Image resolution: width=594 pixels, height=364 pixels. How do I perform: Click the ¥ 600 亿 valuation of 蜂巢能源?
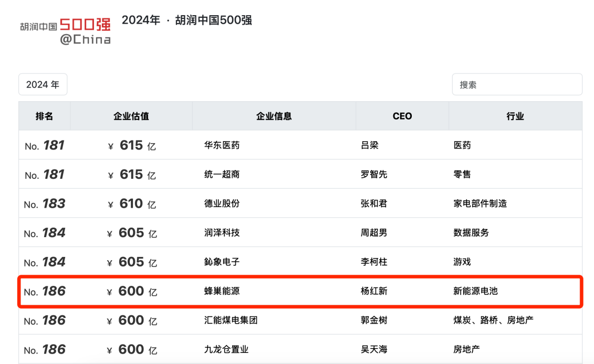pyautogui.click(x=132, y=291)
